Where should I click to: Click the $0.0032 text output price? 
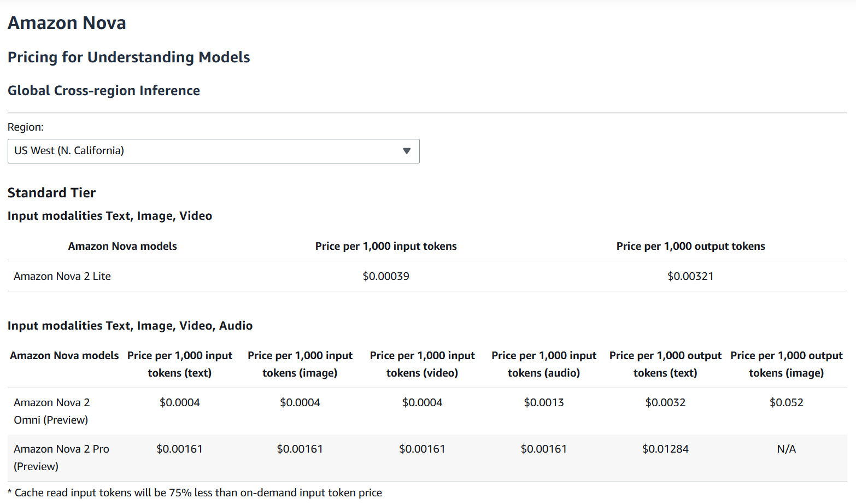click(665, 402)
